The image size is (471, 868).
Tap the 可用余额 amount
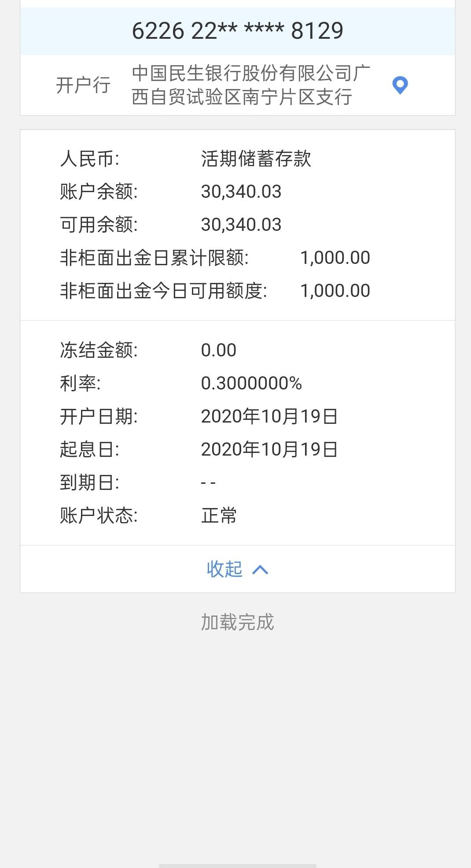click(241, 225)
